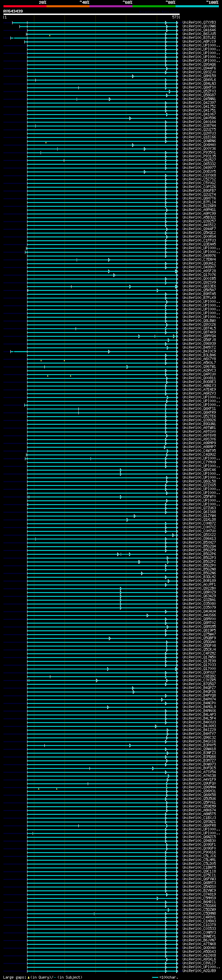Select the UniRef100_Q6S3E6 label
This screenshot has height=980, width=222.
click(199, 286)
